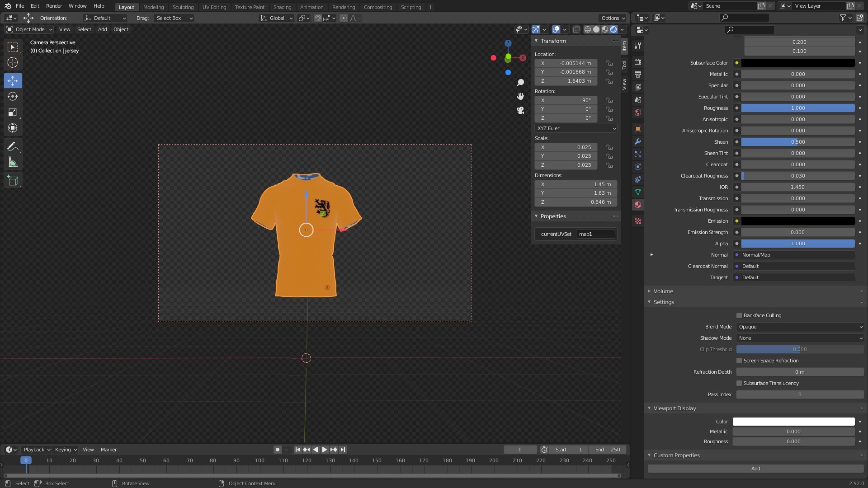Image resolution: width=868 pixels, height=488 pixels.
Task: Open Options popover in header
Action: [x=613, y=18]
